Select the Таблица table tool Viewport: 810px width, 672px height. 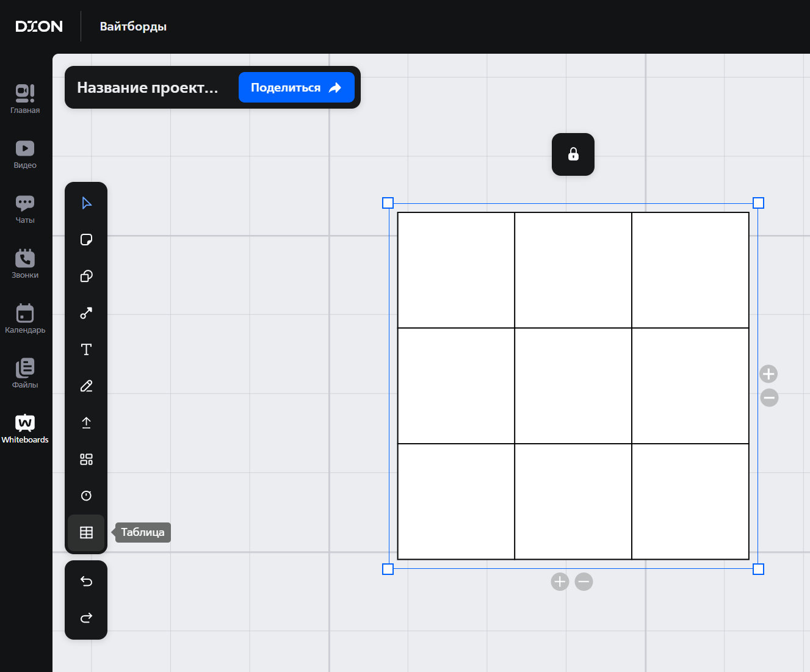tap(86, 533)
